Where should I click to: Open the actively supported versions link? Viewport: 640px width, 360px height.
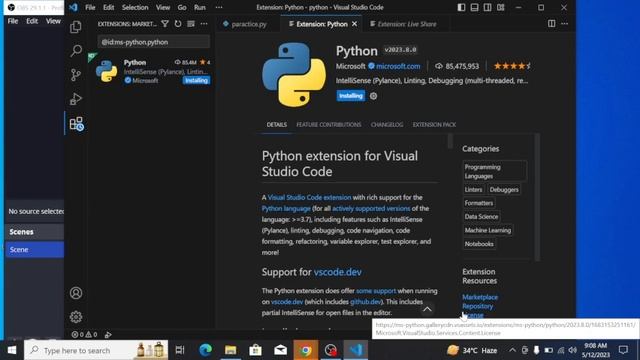pos(371,209)
